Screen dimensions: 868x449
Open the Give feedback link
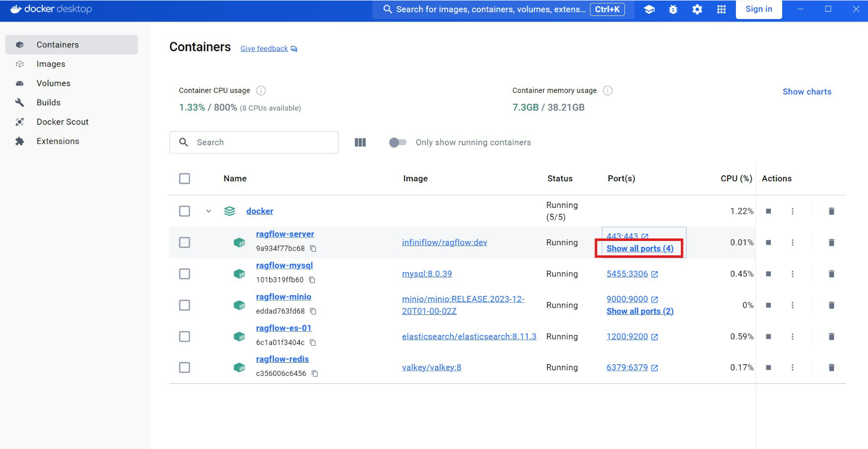pyautogui.click(x=269, y=49)
